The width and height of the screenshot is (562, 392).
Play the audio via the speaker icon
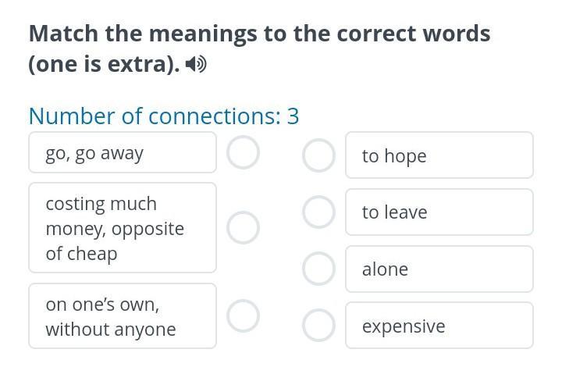click(x=196, y=64)
